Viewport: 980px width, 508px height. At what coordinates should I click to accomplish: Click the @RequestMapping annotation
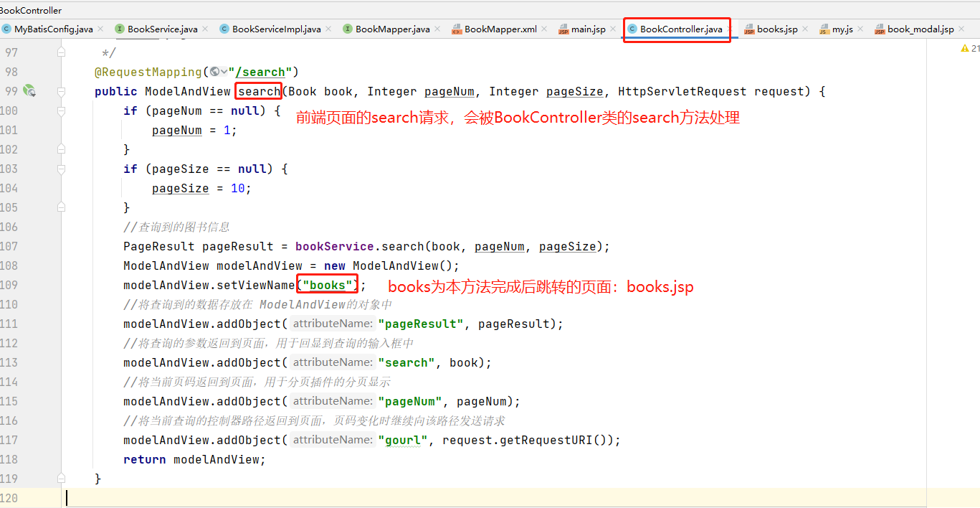pyautogui.click(x=148, y=72)
